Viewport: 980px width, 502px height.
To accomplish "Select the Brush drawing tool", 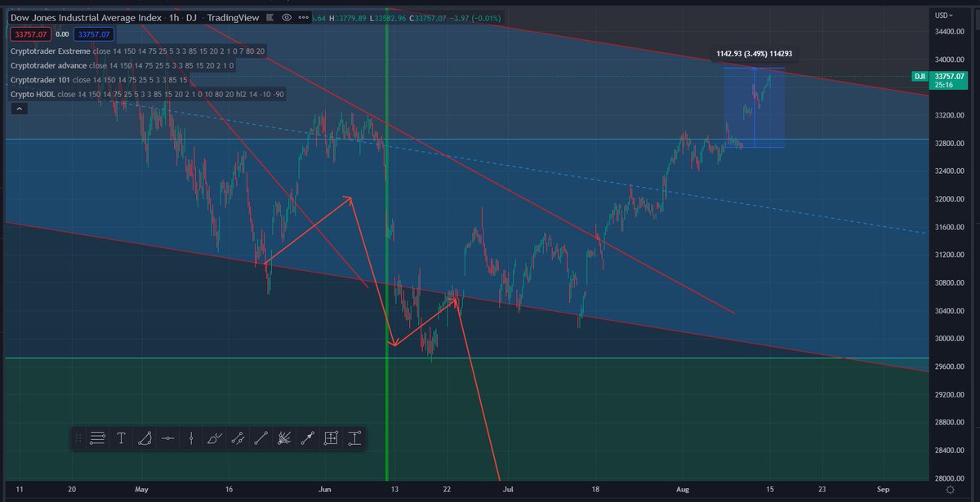I will tap(214, 438).
